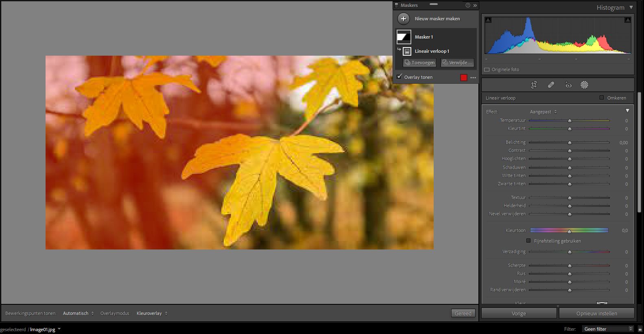Select the Masking circle tool

point(584,85)
